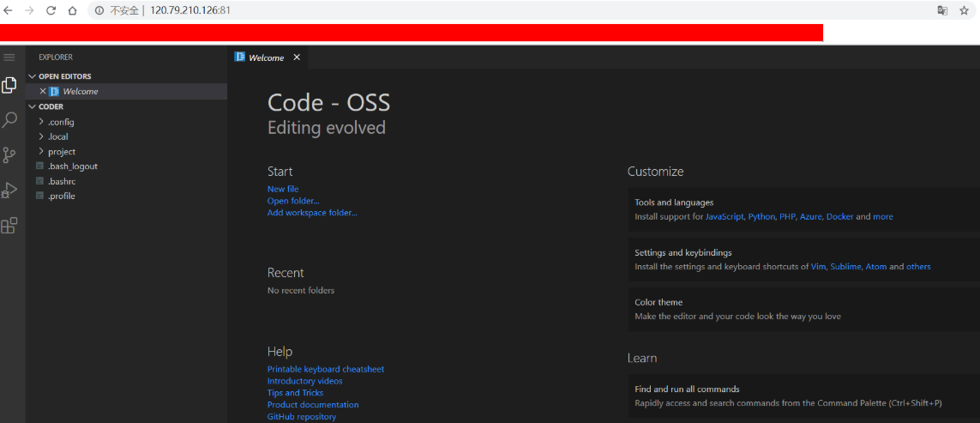This screenshot has height=423, width=980.
Task: Close Welcome in Open Editors list
Action: point(43,91)
